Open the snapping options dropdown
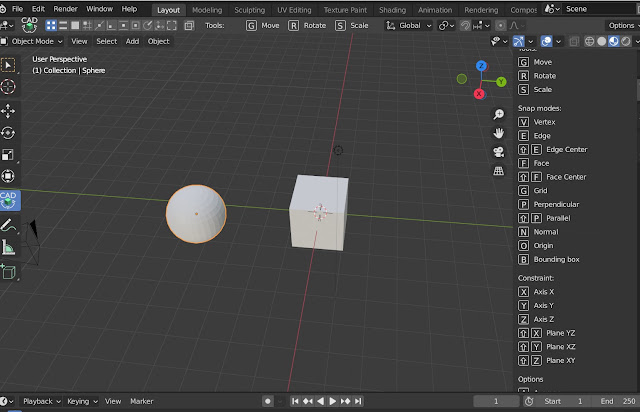 click(482, 26)
